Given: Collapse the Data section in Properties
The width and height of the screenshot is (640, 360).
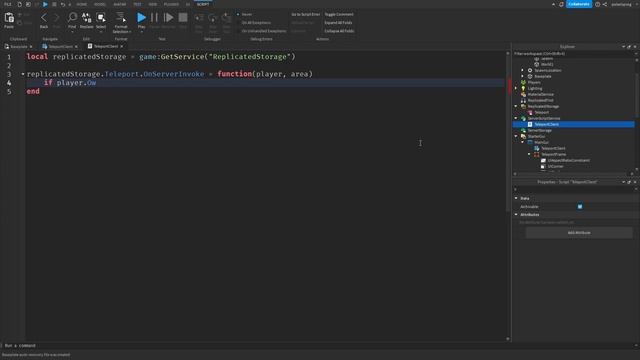Looking at the screenshot, I should tap(516, 198).
